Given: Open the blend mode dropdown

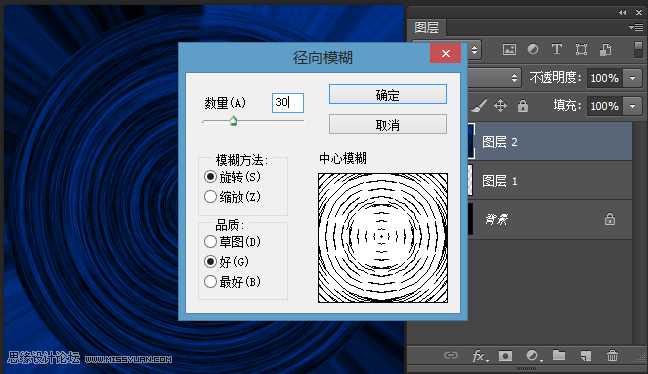Looking at the screenshot, I should (x=494, y=78).
